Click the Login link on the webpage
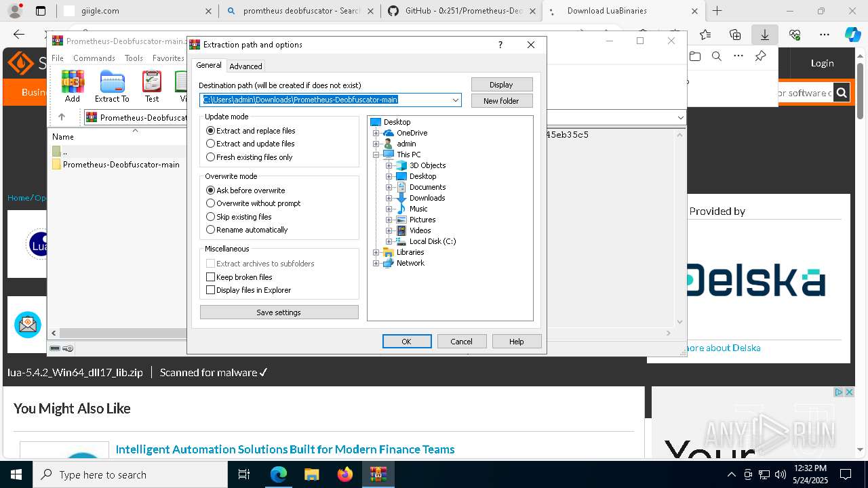 [823, 63]
